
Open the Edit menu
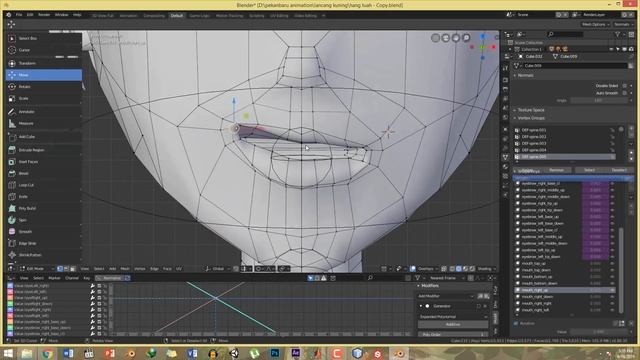(30, 15)
